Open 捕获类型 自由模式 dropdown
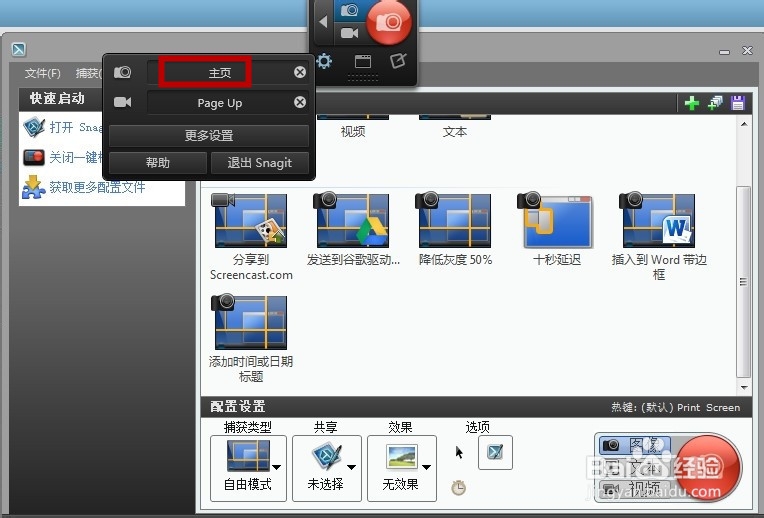The image size is (764, 518). click(248, 468)
